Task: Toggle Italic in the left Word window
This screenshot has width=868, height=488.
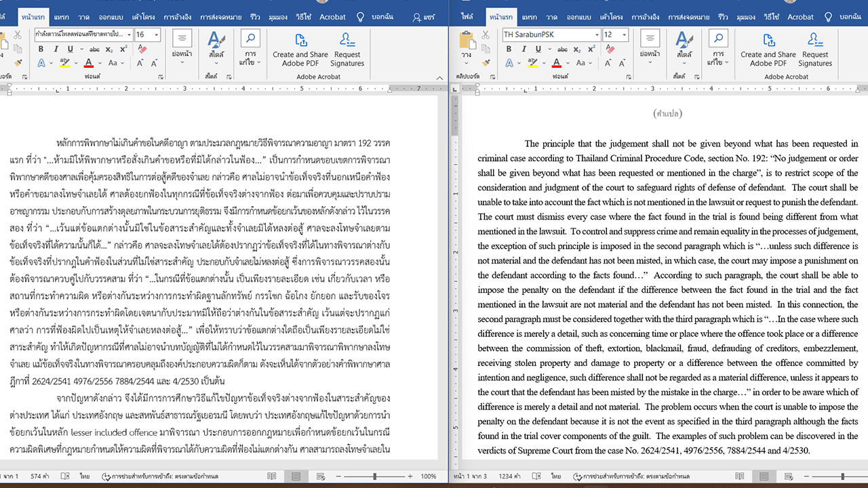Action: pos(54,49)
